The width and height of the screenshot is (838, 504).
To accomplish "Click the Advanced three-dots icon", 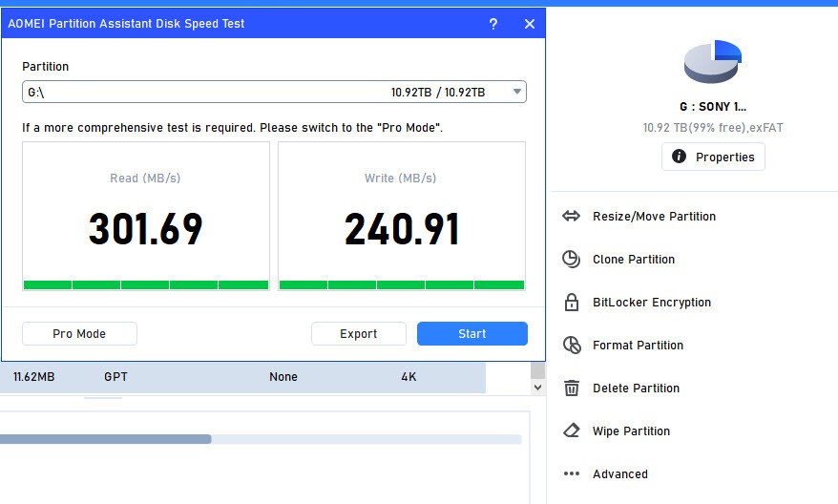I will [571, 474].
